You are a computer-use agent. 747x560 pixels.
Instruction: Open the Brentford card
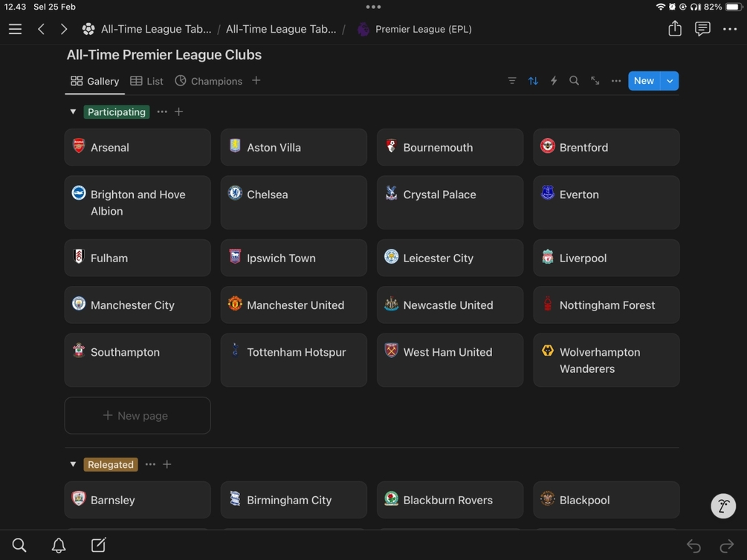(x=606, y=147)
